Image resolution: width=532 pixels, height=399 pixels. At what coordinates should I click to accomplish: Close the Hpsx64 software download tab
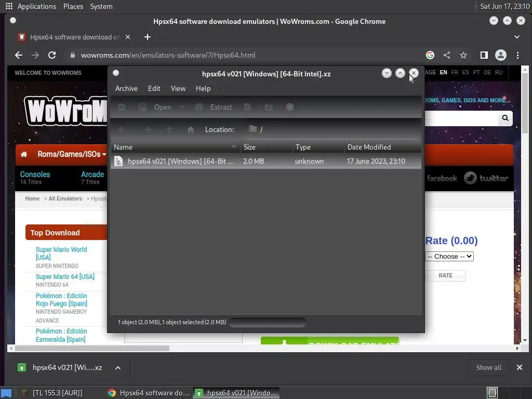click(128, 37)
